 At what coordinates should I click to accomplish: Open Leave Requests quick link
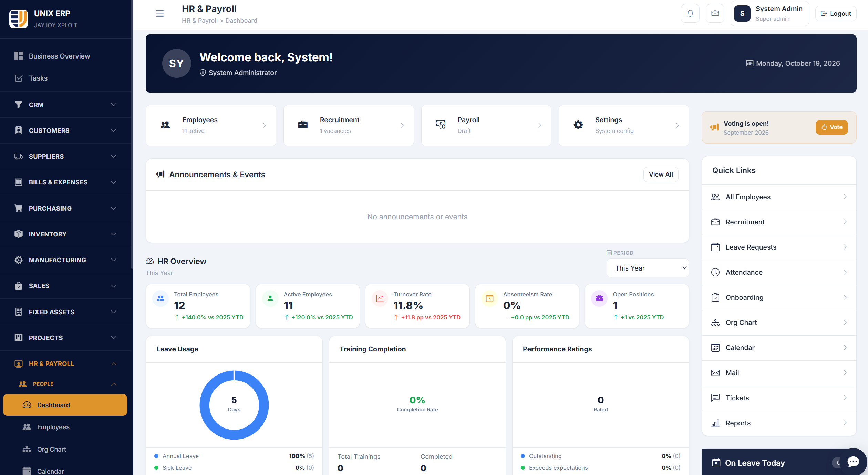click(x=779, y=247)
